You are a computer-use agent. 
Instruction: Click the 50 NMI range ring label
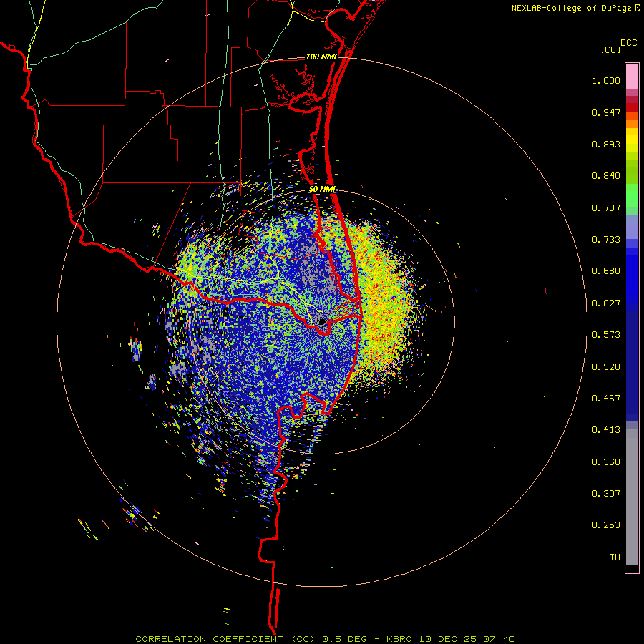coord(322,190)
